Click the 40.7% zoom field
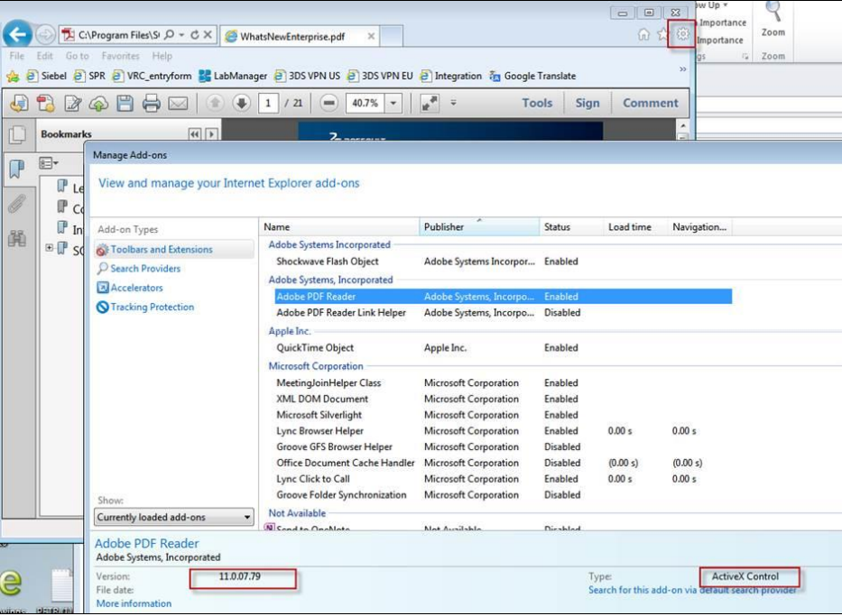 [365, 103]
